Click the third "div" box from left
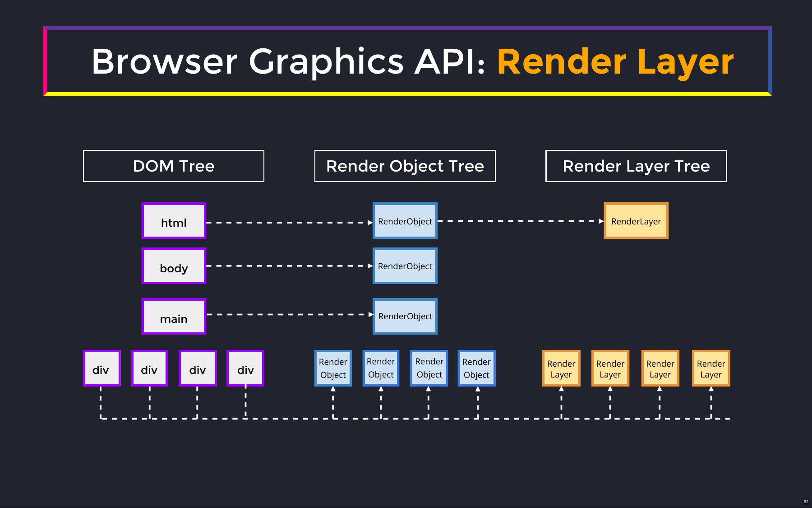Image resolution: width=812 pixels, height=508 pixels. (x=198, y=368)
